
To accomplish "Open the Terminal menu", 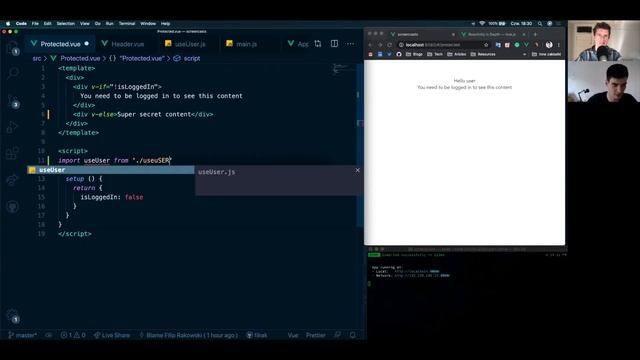I will click(127, 24).
